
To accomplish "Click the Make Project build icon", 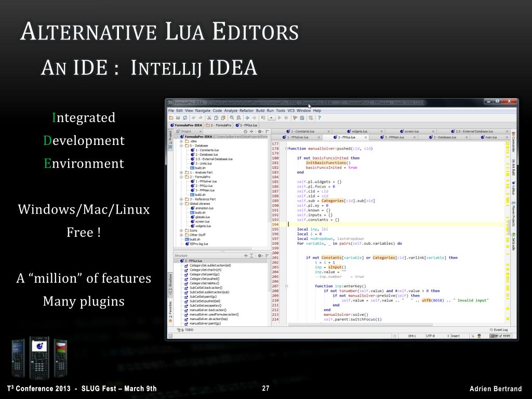I will [x=263, y=118].
